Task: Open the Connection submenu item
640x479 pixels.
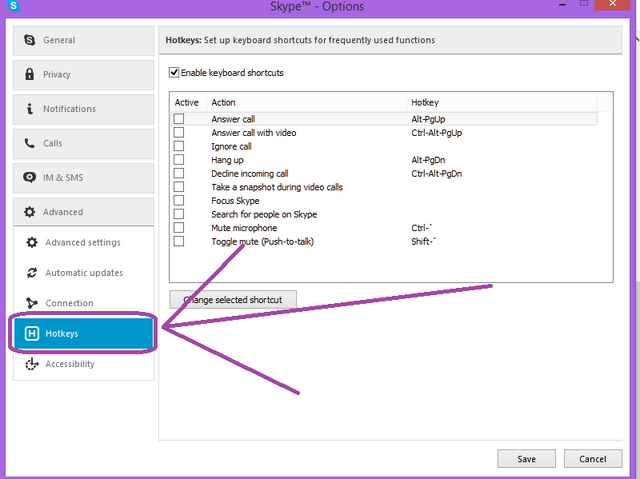Action: point(84,303)
